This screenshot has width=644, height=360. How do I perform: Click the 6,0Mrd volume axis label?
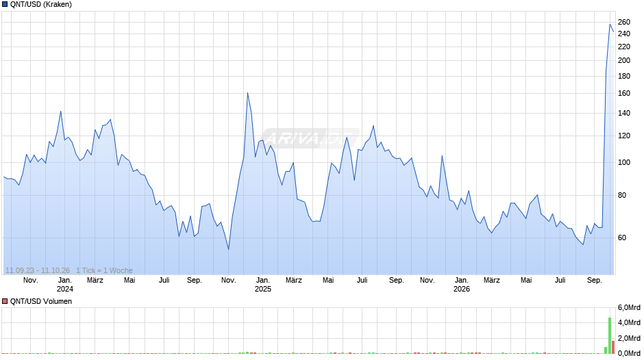[x=629, y=308]
